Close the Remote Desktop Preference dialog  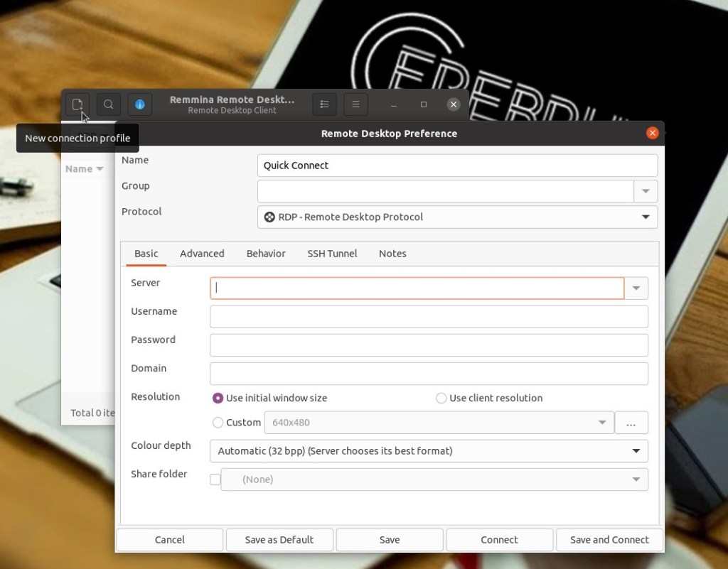(652, 133)
